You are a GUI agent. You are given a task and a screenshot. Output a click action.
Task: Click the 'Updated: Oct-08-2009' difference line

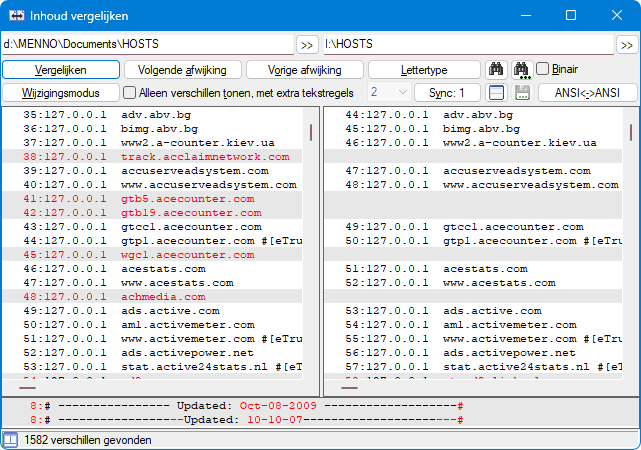click(320, 406)
